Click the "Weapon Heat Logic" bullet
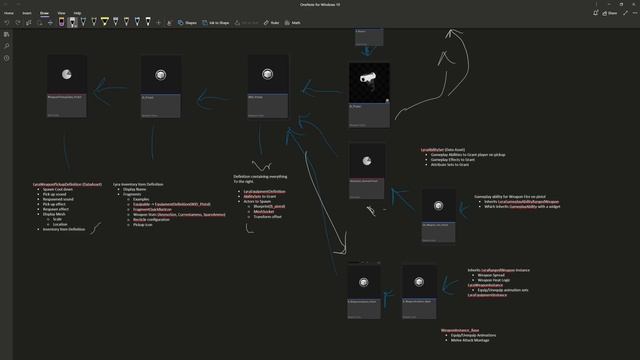 point(493,280)
